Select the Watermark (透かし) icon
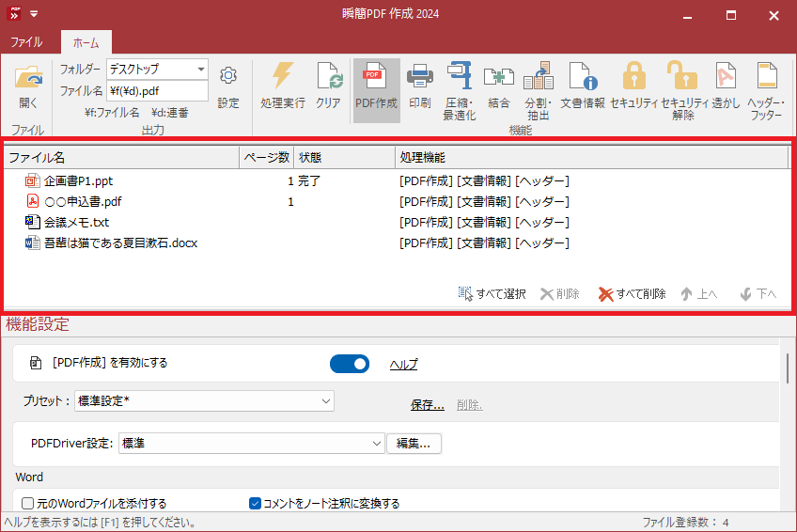797x532 pixels. [x=726, y=76]
